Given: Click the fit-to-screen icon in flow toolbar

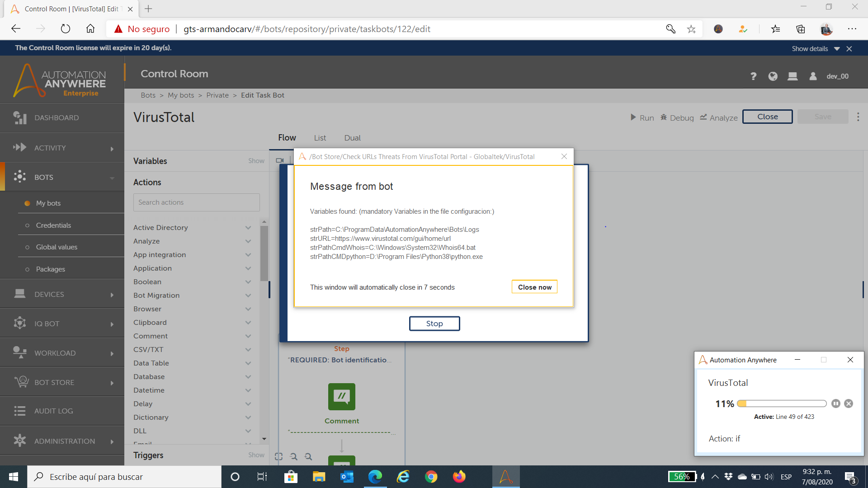Looking at the screenshot, I should [x=278, y=456].
